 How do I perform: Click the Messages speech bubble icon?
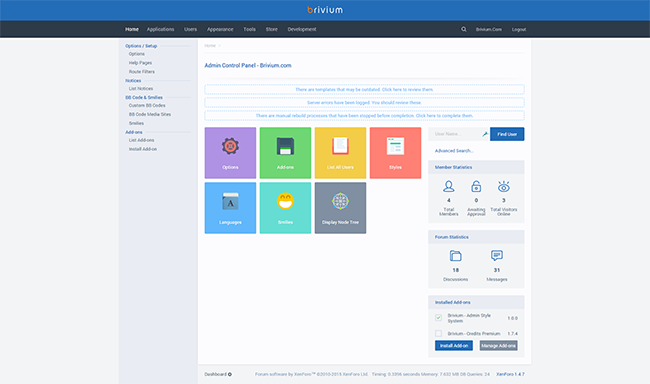click(x=497, y=255)
